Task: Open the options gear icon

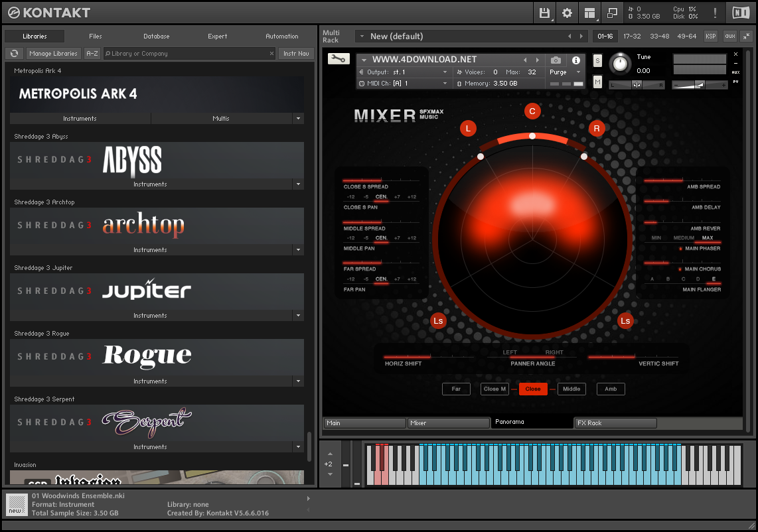Action: [567, 13]
